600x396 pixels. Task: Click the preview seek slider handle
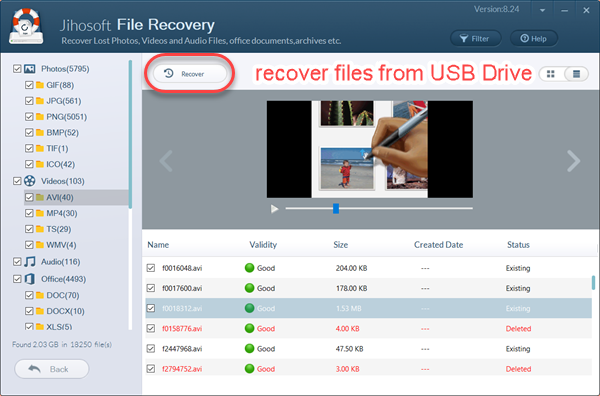(336, 209)
